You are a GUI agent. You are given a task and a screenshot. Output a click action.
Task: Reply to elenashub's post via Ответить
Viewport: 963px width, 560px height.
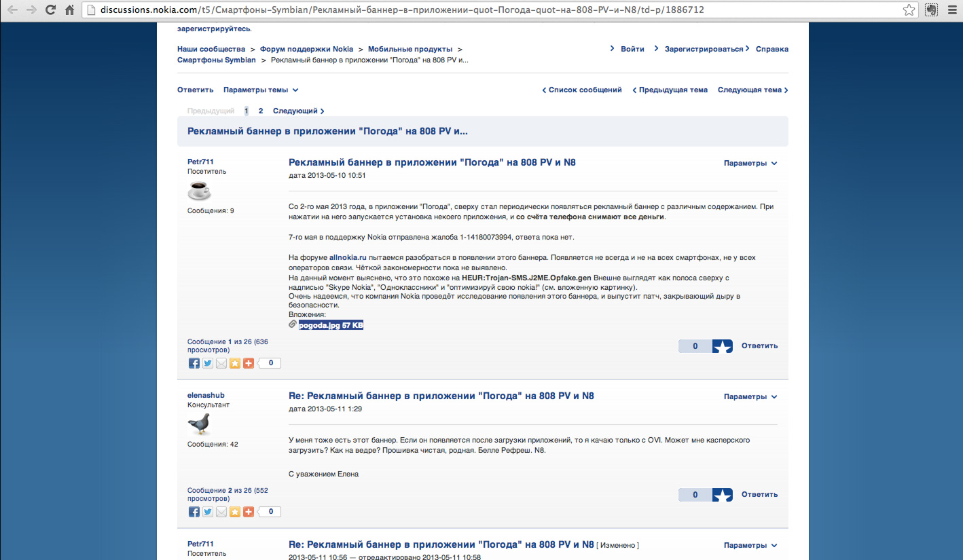click(x=759, y=494)
